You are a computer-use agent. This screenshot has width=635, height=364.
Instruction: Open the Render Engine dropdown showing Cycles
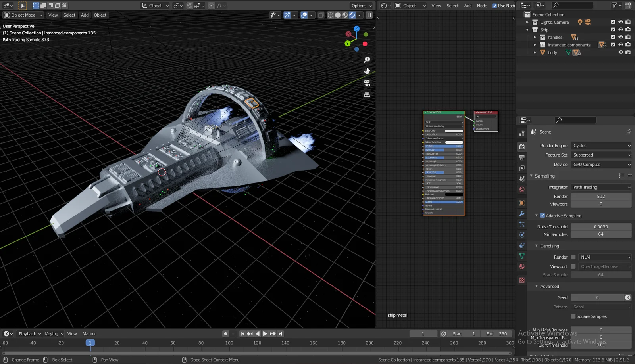[x=600, y=146]
